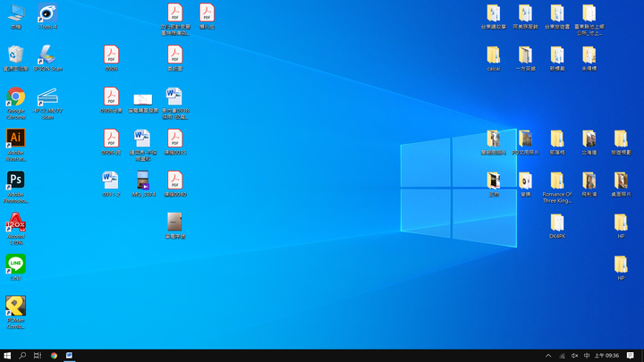
Task: Open the Action Center notification icon
Action: (x=631, y=356)
